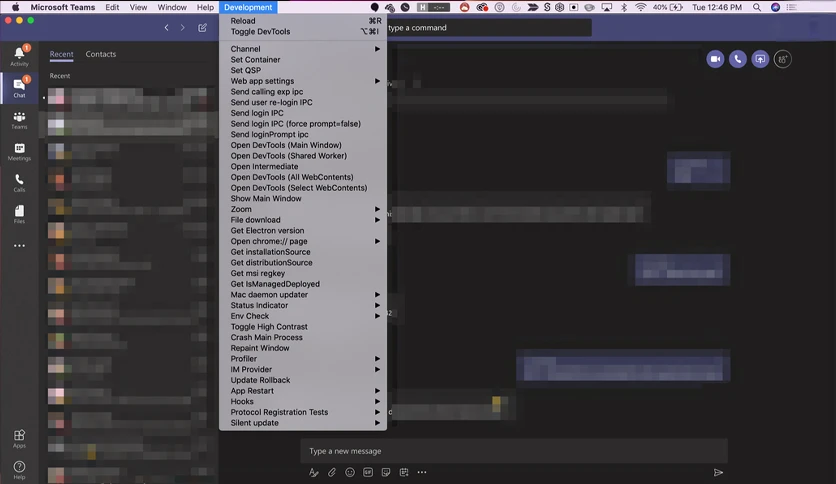Expand the Web app settings submenu

pos(302,81)
